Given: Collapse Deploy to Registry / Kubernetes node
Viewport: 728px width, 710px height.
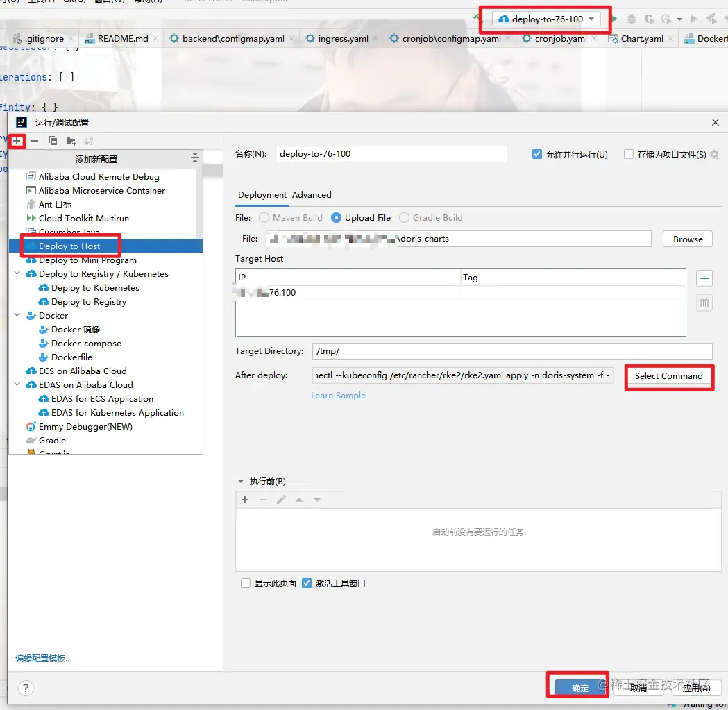Looking at the screenshot, I should 17,273.
